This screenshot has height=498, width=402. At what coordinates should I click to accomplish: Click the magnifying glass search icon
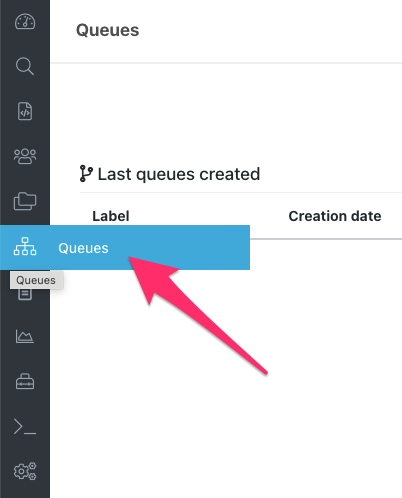pos(25,66)
